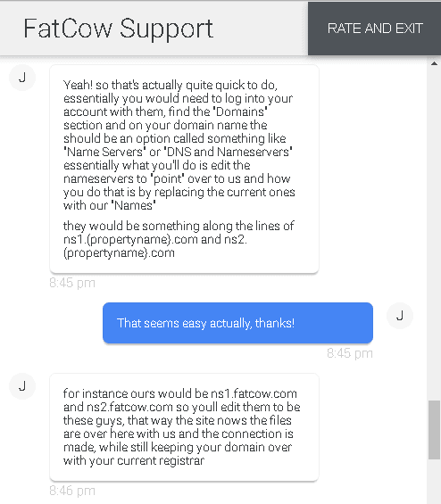Click 'and ns2.fatcow.com so youll edit' line

[182, 407]
